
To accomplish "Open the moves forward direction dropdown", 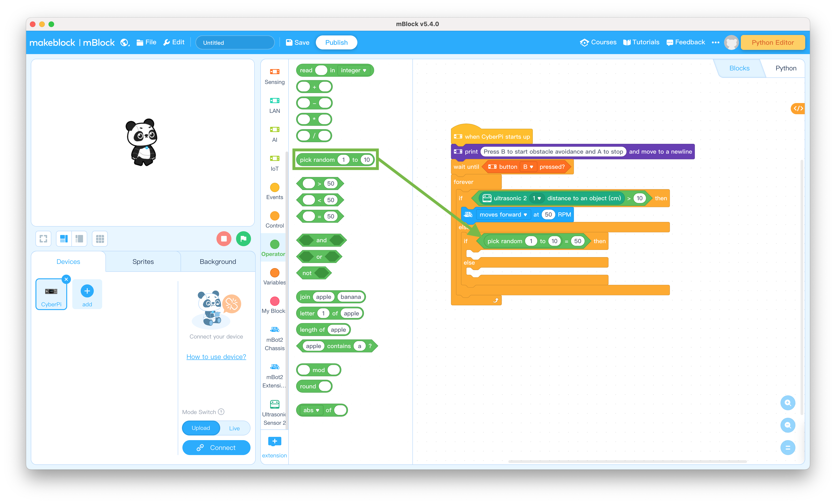I will coord(503,214).
